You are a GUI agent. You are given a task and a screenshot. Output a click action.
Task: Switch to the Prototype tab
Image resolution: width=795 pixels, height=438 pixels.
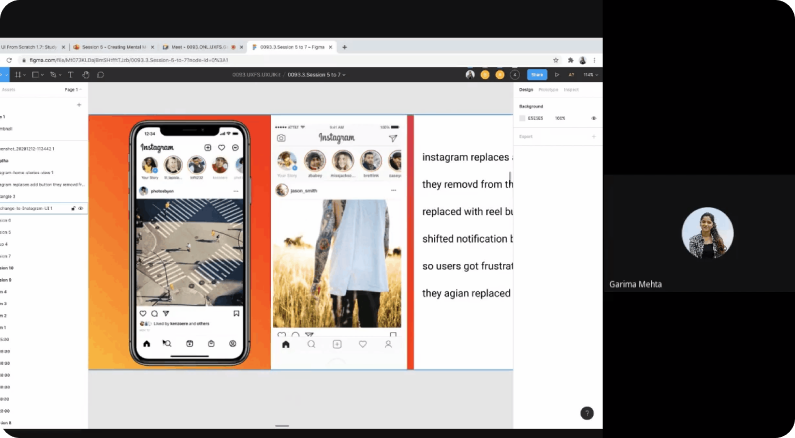[548, 90]
